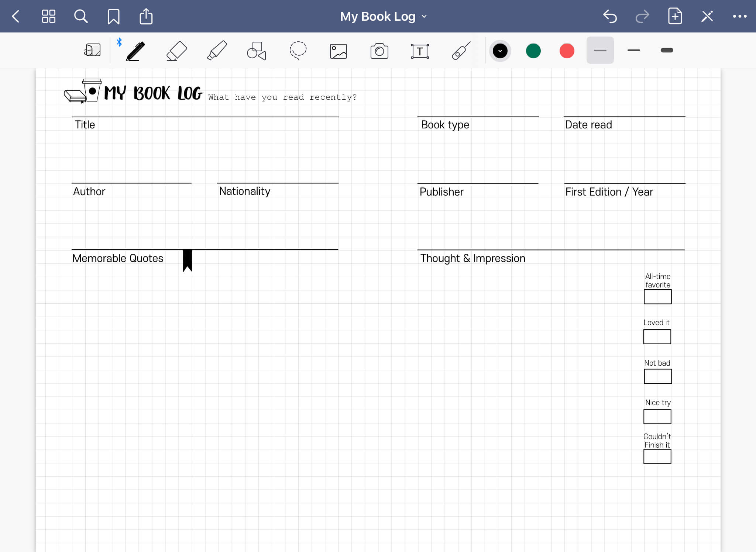Screen dimensions: 756x552
Task: Undo the last action
Action: pyautogui.click(x=610, y=16)
